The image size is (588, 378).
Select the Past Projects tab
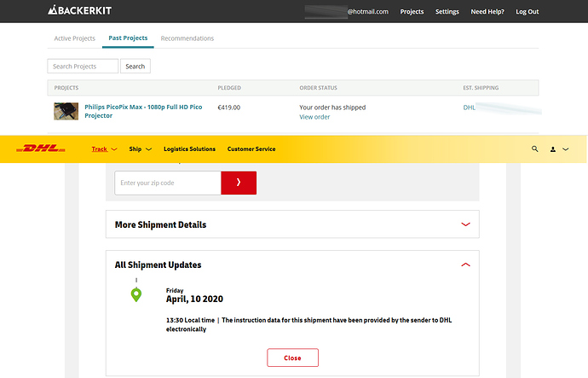128,38
